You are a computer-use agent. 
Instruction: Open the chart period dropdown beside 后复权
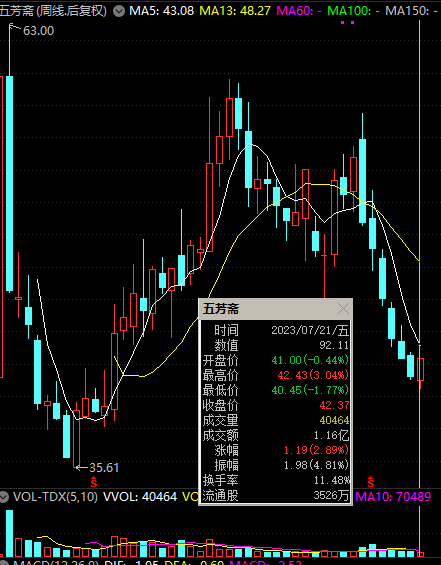click(x=119, y=11)
